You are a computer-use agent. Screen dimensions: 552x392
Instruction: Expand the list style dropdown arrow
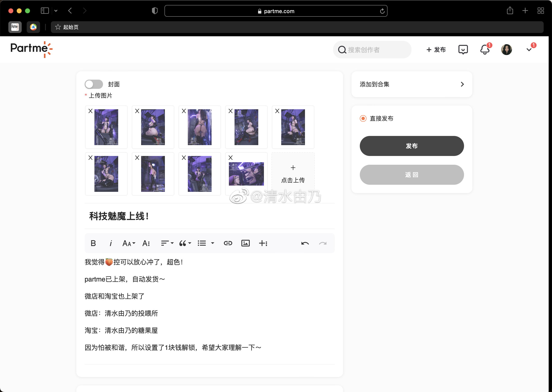click(213, 243)
